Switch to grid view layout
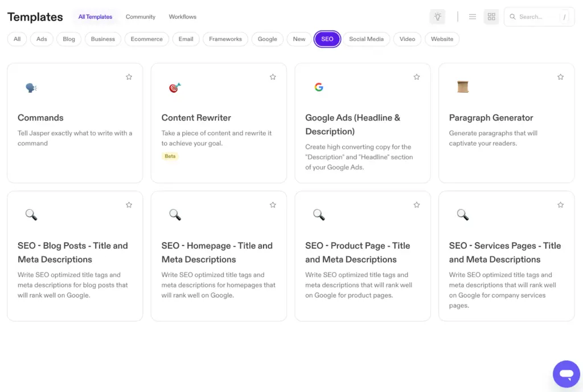 pyautogui.click(x=491, y=16)
